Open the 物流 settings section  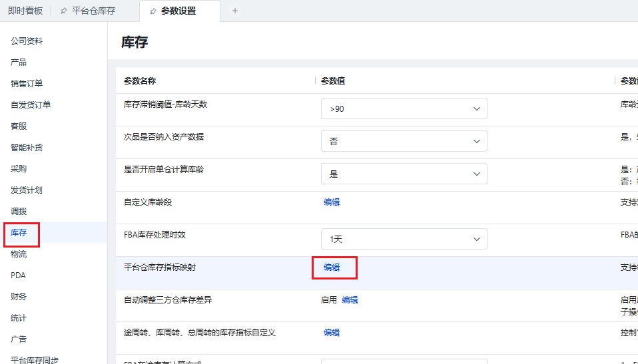click(19, 254)
